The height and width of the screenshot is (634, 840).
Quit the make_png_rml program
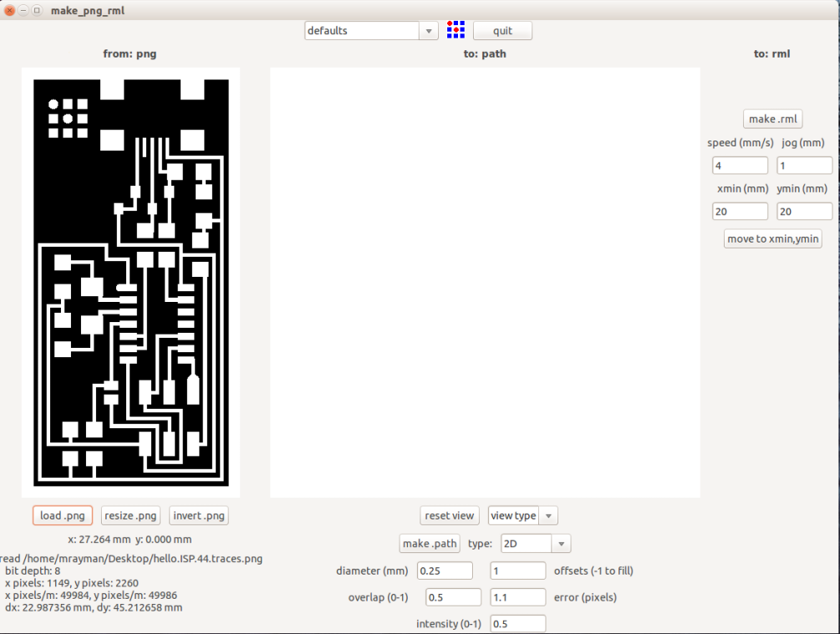click(x=502, y=31)
